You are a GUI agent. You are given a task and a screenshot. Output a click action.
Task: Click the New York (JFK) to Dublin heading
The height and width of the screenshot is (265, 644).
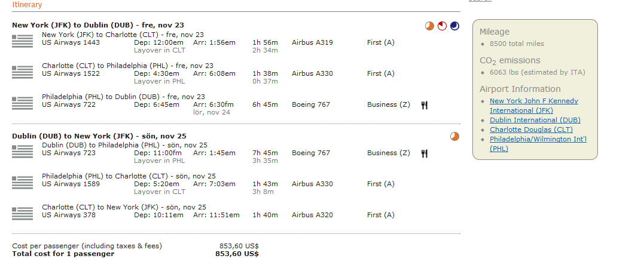(x=98, y=25)
